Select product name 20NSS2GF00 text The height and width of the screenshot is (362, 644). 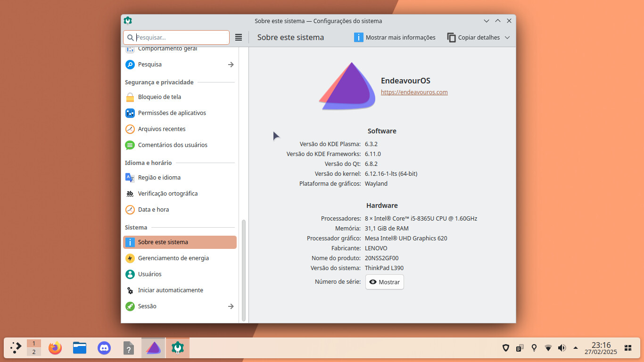pyautogui.click(x=382, y=258)
